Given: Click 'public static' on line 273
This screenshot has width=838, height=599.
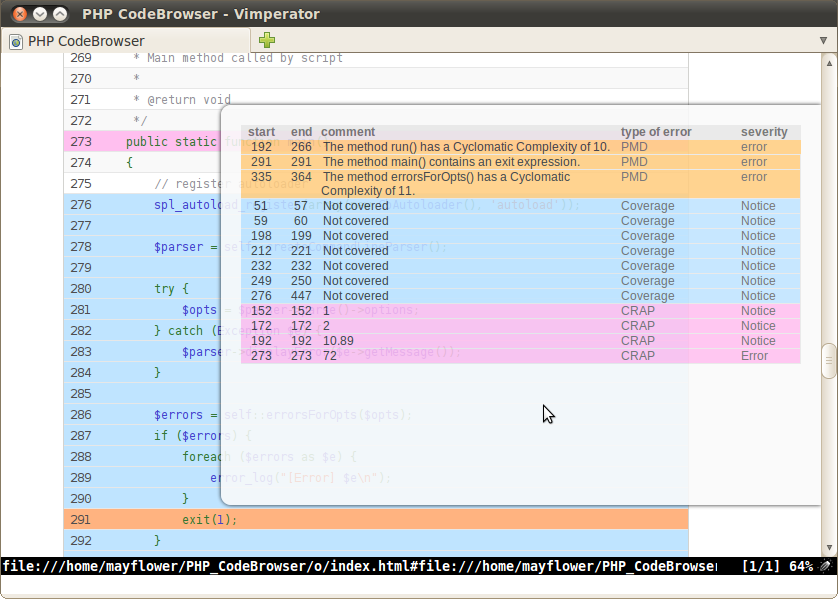Looking at the screenshot, I should [171, 142].
